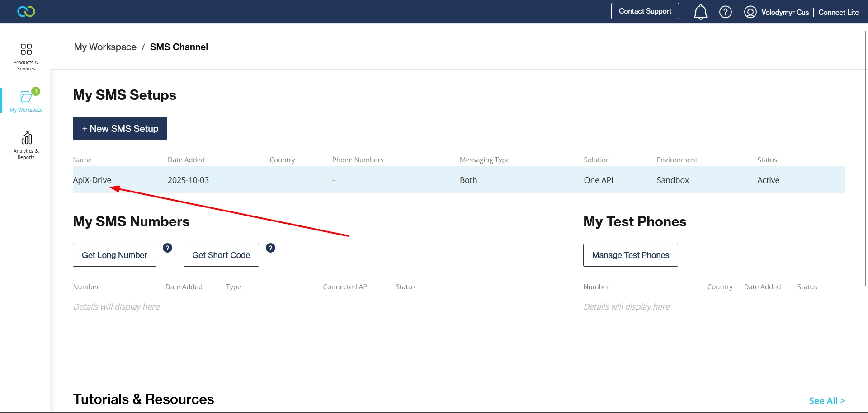
Task: Click the page vertical scrollbar
Action: pyautogui.click(x=865, y=158)
